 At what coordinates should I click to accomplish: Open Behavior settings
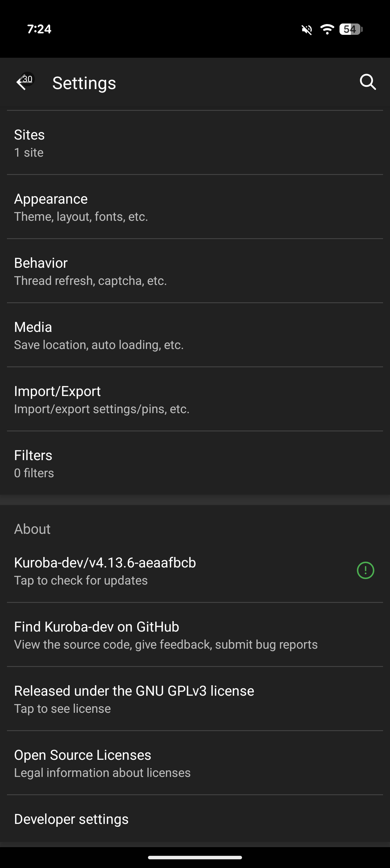coord(195,271)
